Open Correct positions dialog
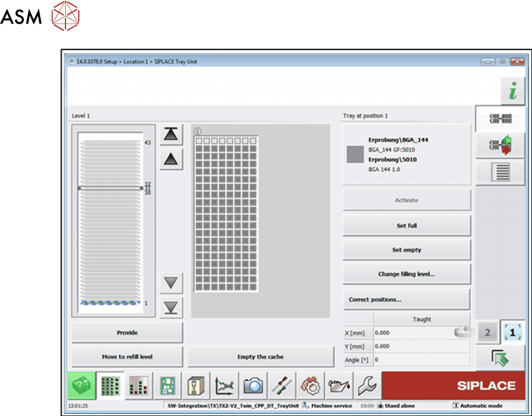The height and width of the screenshot is (416, 532). coord(407,299)
